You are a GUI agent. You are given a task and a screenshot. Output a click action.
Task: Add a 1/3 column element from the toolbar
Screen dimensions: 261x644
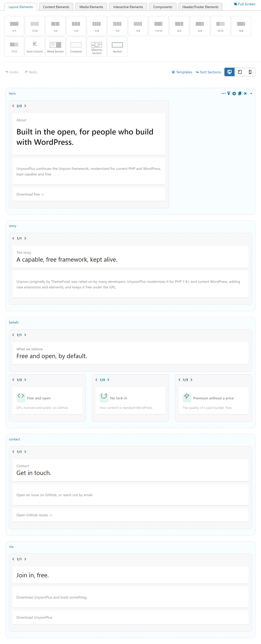(x=76, y=26)
